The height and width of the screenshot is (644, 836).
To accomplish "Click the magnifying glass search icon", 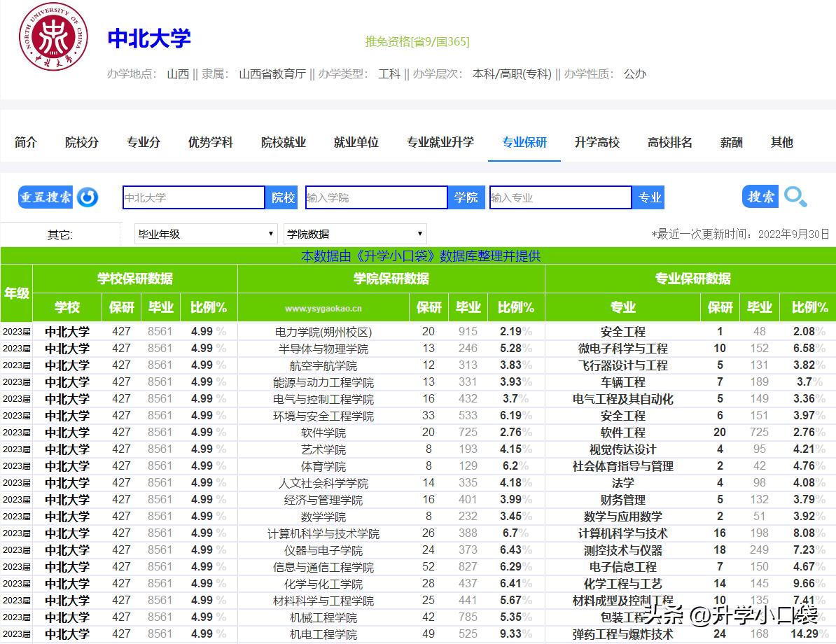I will (795, 197).
